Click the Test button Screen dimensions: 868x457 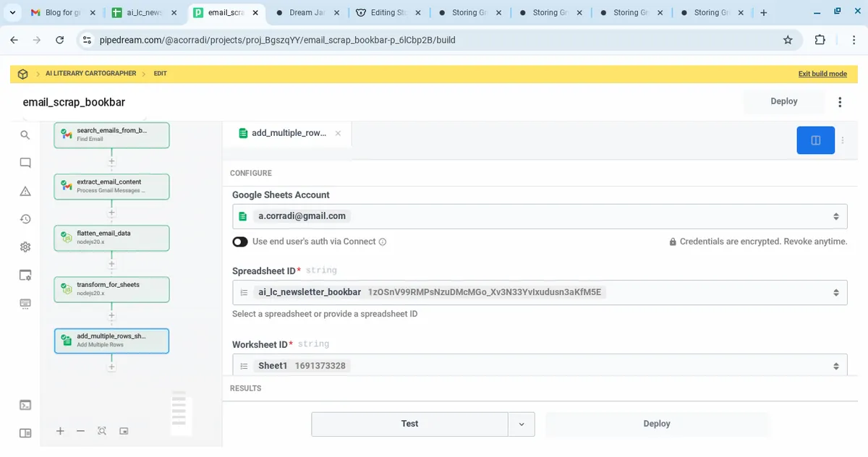coord(409,424)
